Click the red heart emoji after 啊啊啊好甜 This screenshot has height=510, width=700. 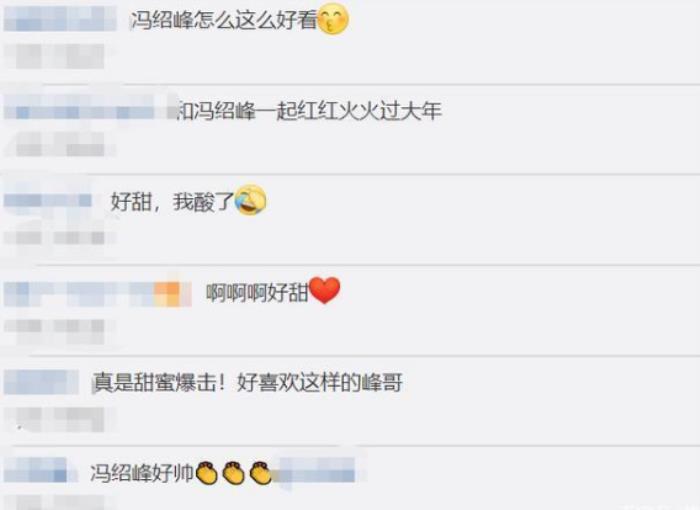click(x=325, y=290)
